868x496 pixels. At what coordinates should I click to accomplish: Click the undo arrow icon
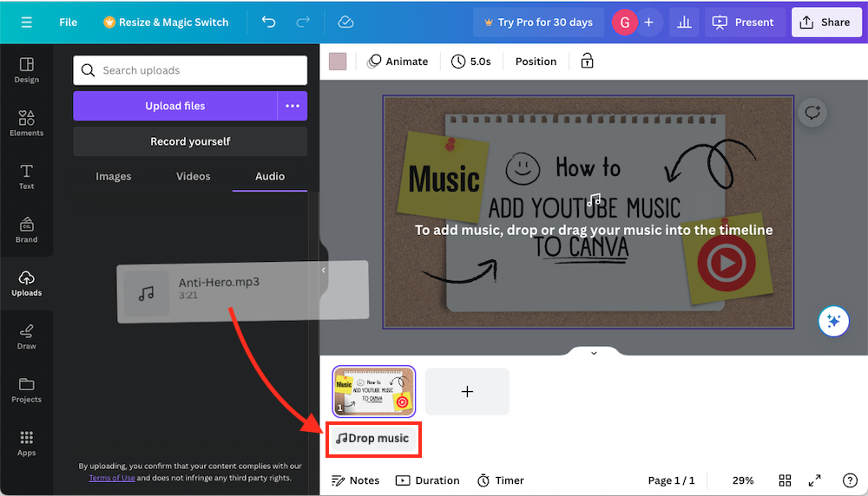269,22
